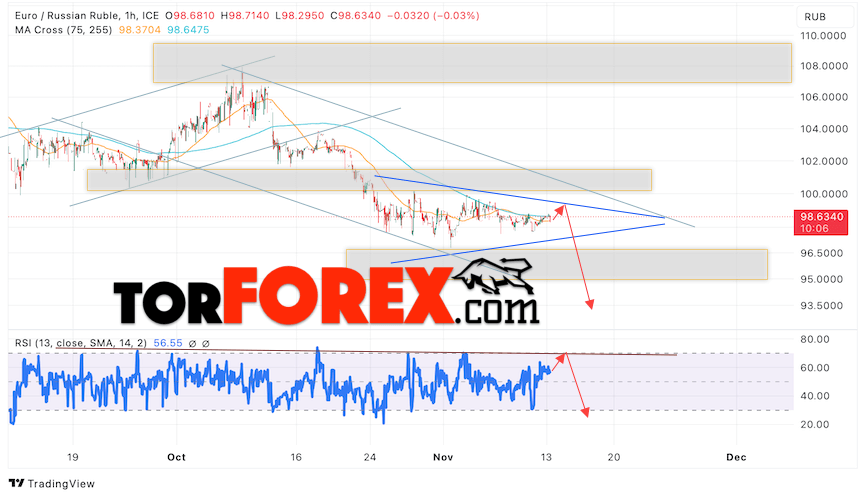
Task: Click the first ∅ symbol after RSI value
Action: (x=192, y=343)
